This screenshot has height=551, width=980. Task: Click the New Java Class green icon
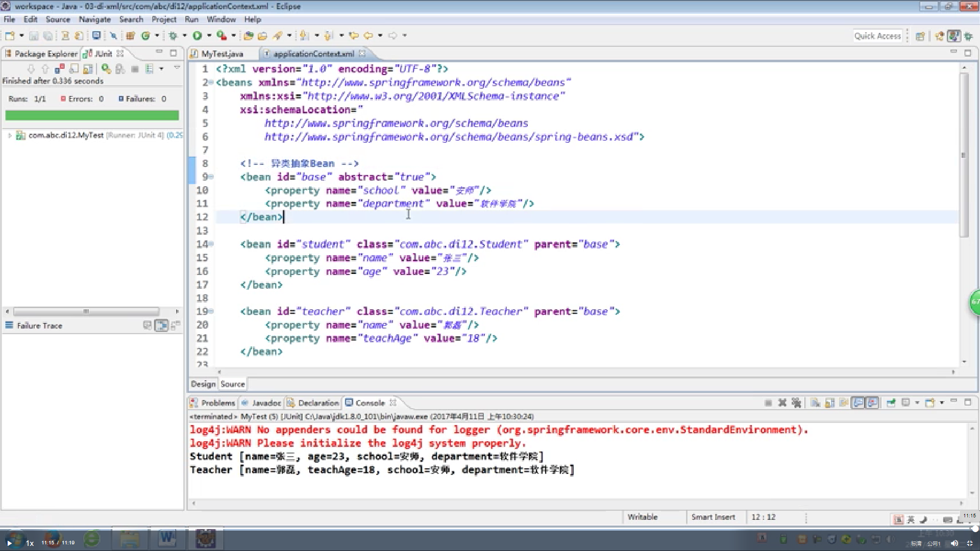(x=145, y=36)
